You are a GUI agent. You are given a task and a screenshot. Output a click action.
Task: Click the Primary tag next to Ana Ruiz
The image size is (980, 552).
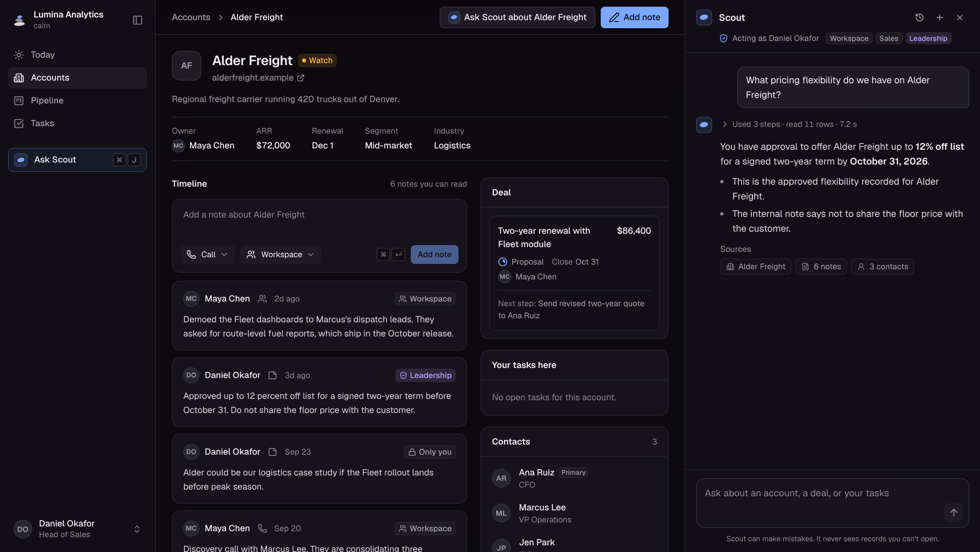pyautogui.click(x=573, y=472)
